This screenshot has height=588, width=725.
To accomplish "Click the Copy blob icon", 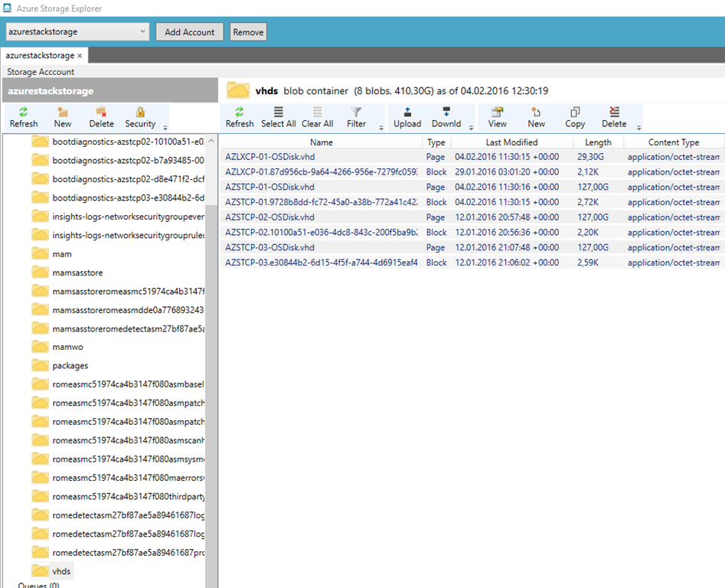I will (575, 112).
